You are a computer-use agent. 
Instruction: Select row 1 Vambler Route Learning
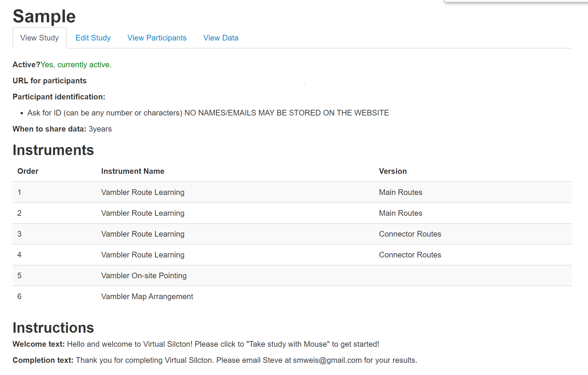pos(143,192)
